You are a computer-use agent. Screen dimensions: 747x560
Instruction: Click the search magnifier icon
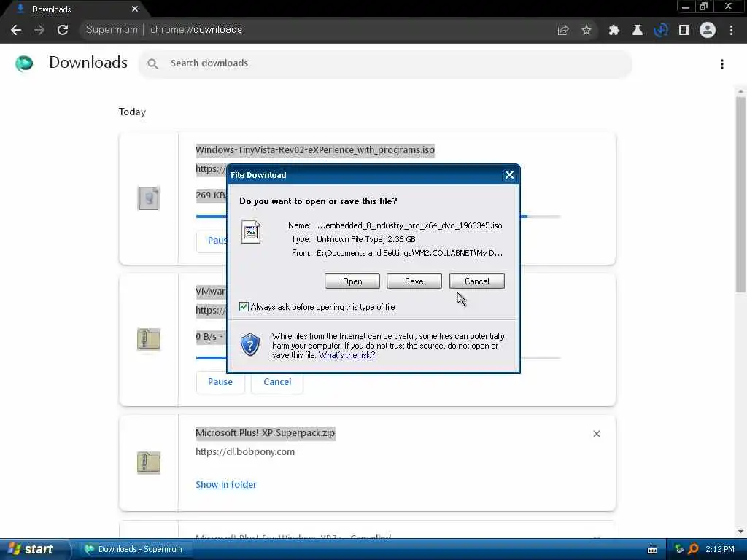coord(152,63)
